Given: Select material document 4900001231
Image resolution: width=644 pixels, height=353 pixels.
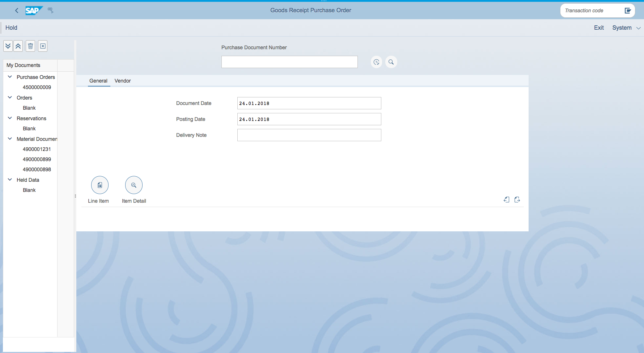Looking at the screenshot, I should click(x=37, y=149).
